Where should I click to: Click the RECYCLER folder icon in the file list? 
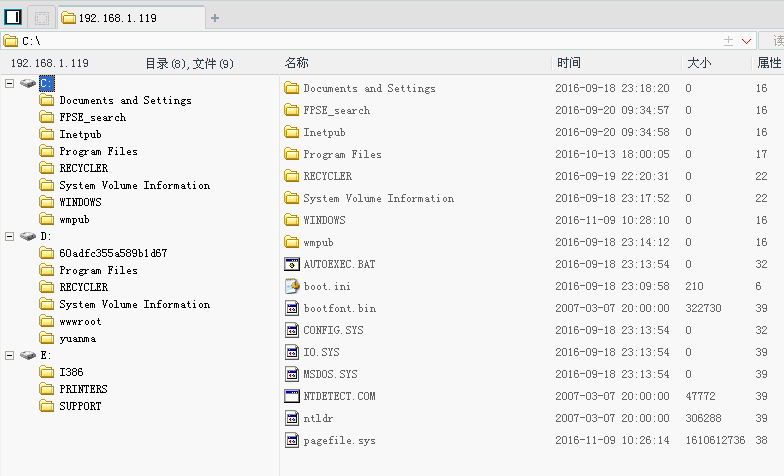pyautogui.click(x=292, y=176)
